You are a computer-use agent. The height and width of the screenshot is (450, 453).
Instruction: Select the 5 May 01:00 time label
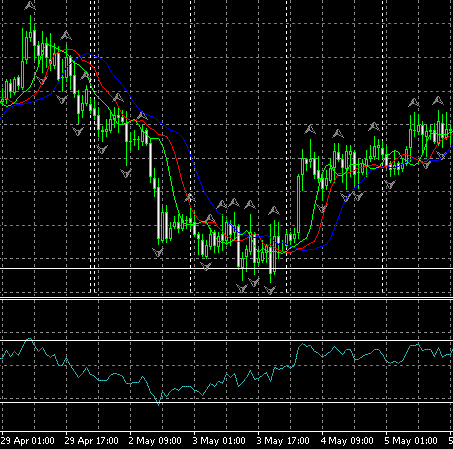(x=411, y=441)
